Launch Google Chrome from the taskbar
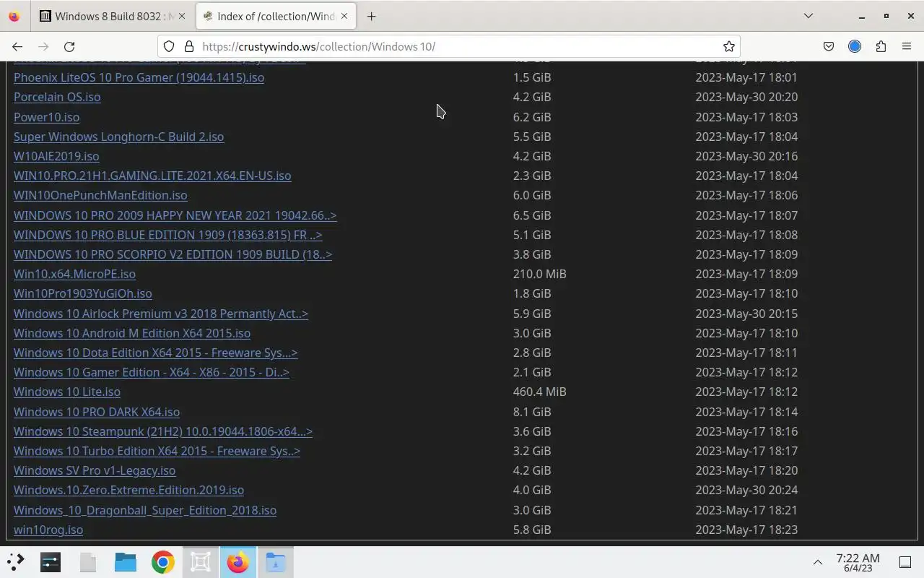Screen dimensions: 924x578 click(163, 562)
